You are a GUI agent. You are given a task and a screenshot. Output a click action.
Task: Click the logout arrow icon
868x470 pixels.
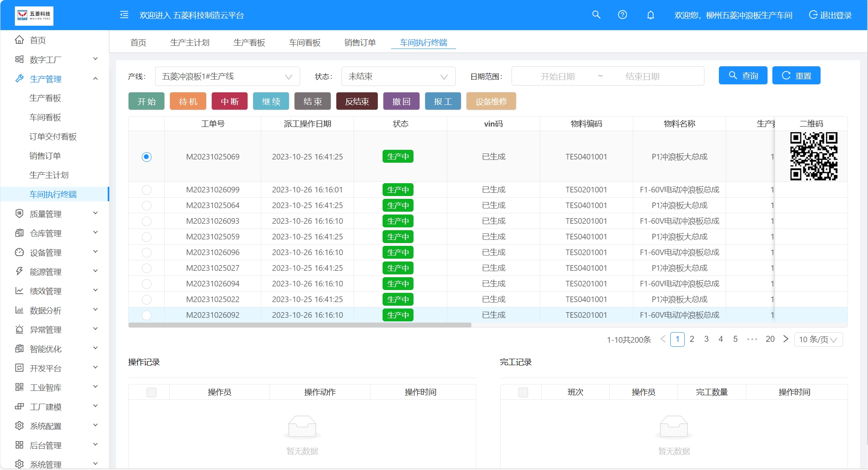[x=813, y=15]
